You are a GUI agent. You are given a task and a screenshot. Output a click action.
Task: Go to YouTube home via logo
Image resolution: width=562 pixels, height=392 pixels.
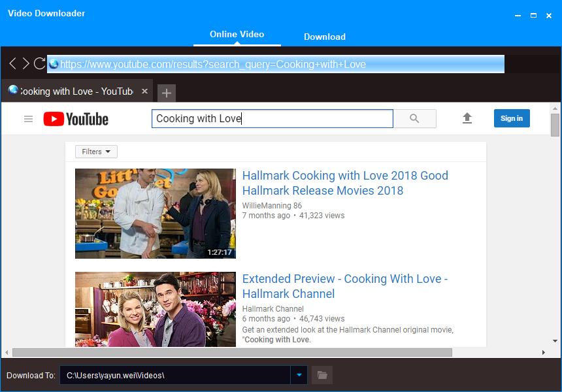click(x=76, y=119)
